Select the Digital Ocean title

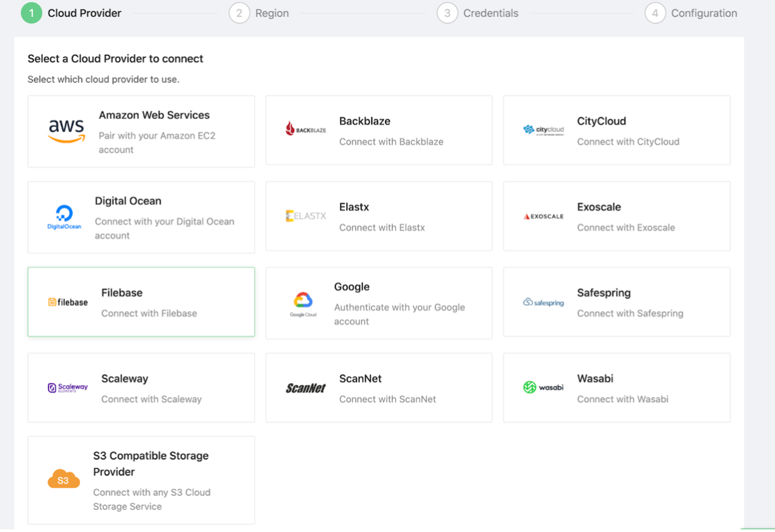click(x=128, y=201)
